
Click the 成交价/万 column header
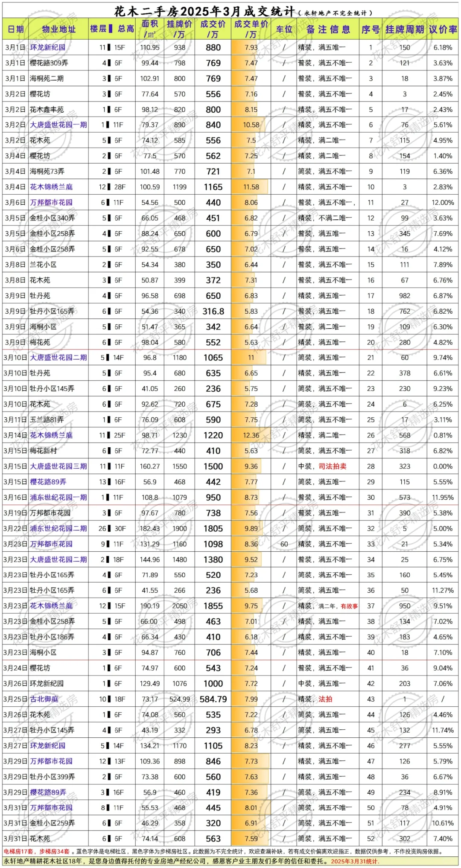tap(213, 29)
